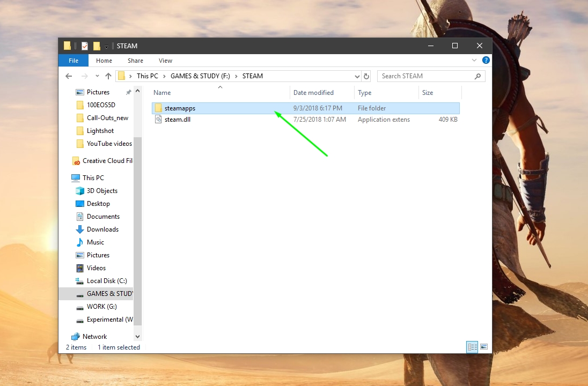Image resolution: width=588 pixels, height=386 pixels.
Task: Open Customize Quick Access Toolbar dropdown
Action: 107,47
